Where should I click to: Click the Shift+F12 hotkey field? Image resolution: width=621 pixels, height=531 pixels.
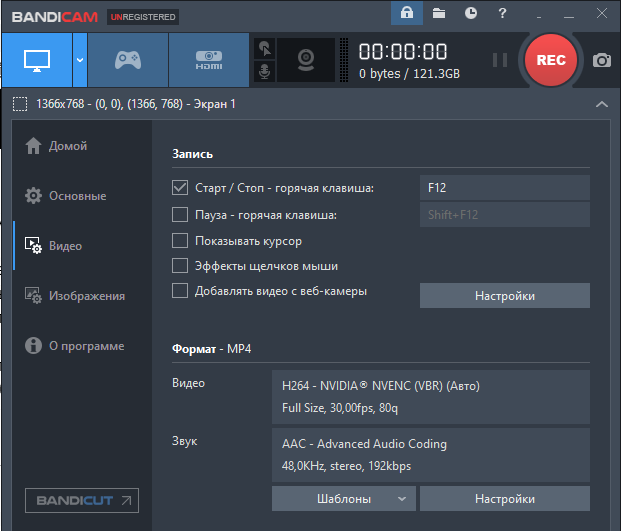pyautogui.click(x=505, y=215)
